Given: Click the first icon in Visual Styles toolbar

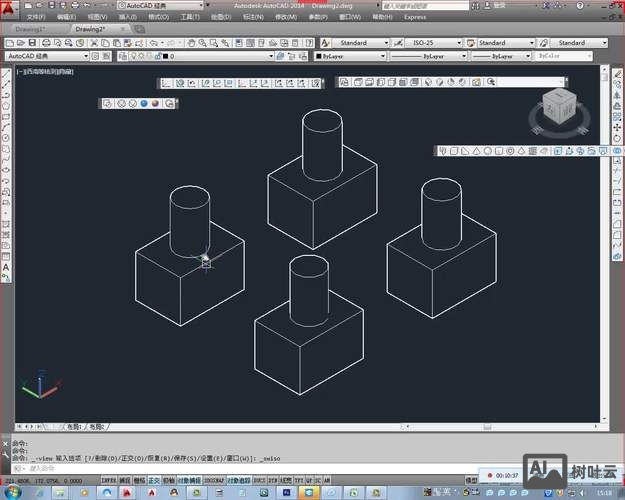Looking at the screenshot, I should (108, 103).
